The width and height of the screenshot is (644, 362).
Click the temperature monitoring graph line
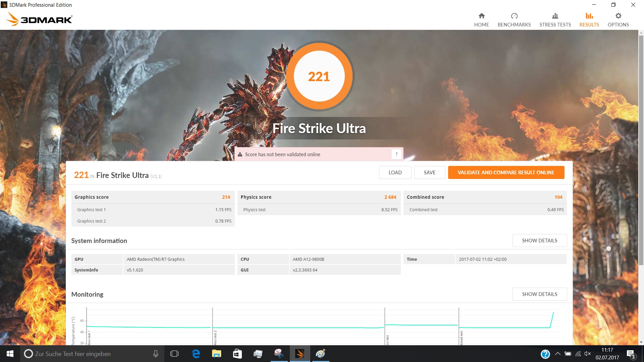click(302, 327)
